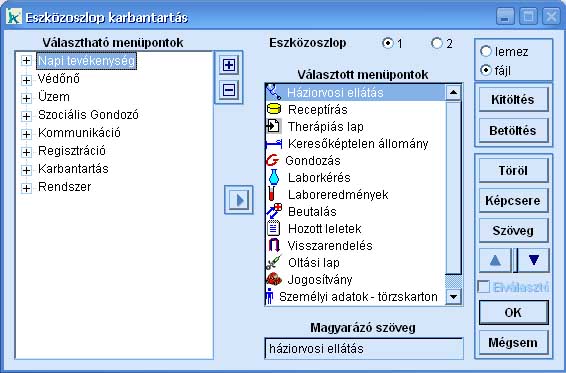Screen dimensions: 566x373
Task: Choose the lemez radio option
Action: point(486,51)
